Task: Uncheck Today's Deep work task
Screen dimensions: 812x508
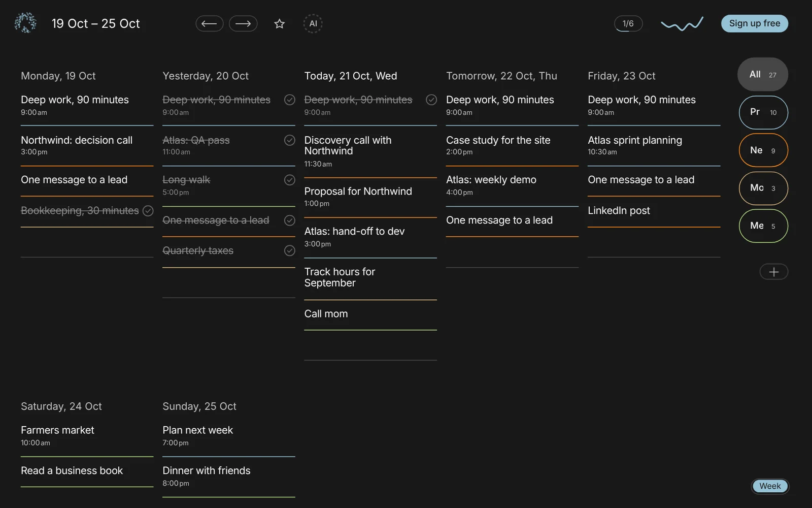Action: pyautogui.click(x=431, y=100)
